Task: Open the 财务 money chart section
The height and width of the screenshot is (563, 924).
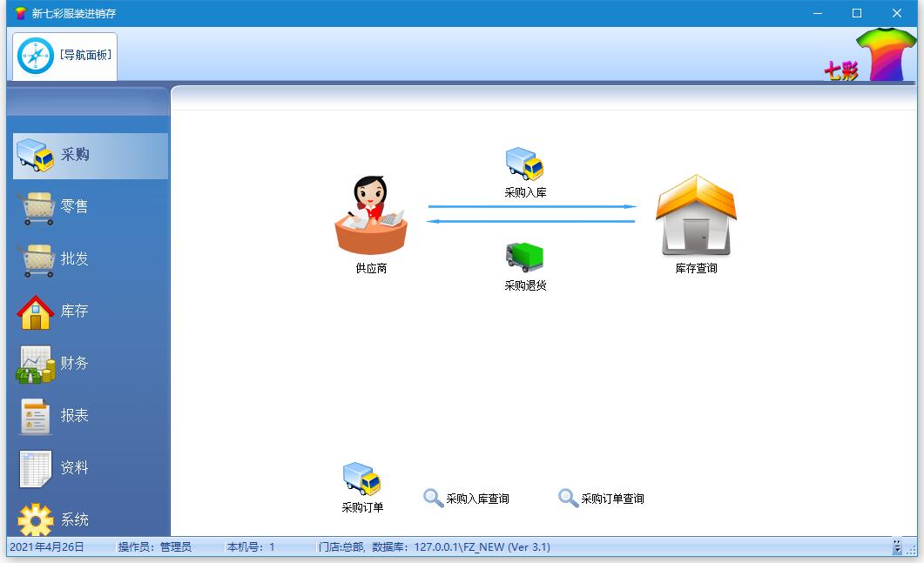Action: pos(36,365)
